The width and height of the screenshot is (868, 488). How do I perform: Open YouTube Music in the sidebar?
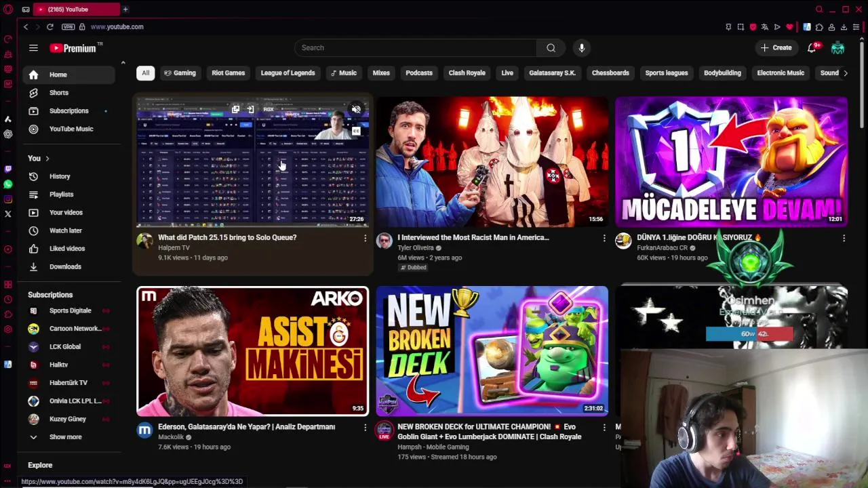pyautogui.click(x=69, y=129)
